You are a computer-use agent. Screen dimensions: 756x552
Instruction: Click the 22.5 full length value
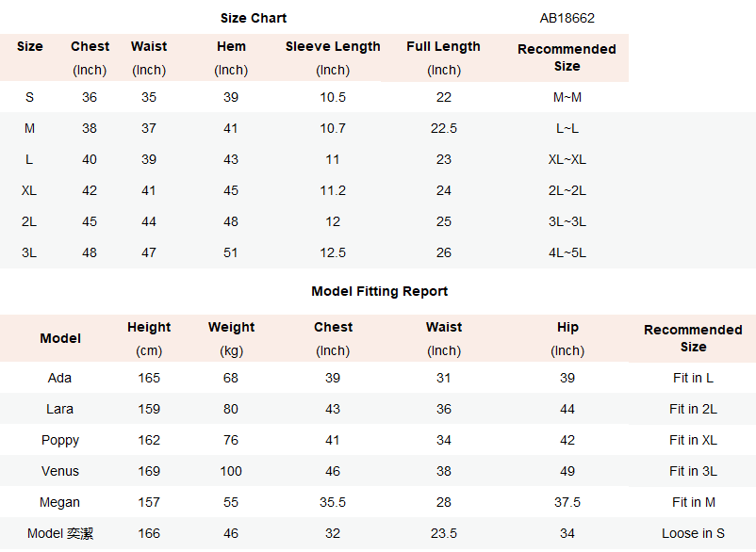pyautogui.click(x=444, y=129)
